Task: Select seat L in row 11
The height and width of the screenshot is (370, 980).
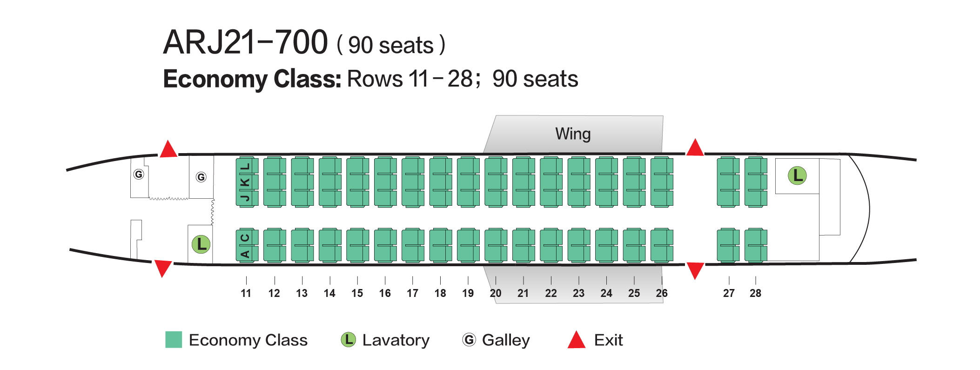Action: click(245, 166)
